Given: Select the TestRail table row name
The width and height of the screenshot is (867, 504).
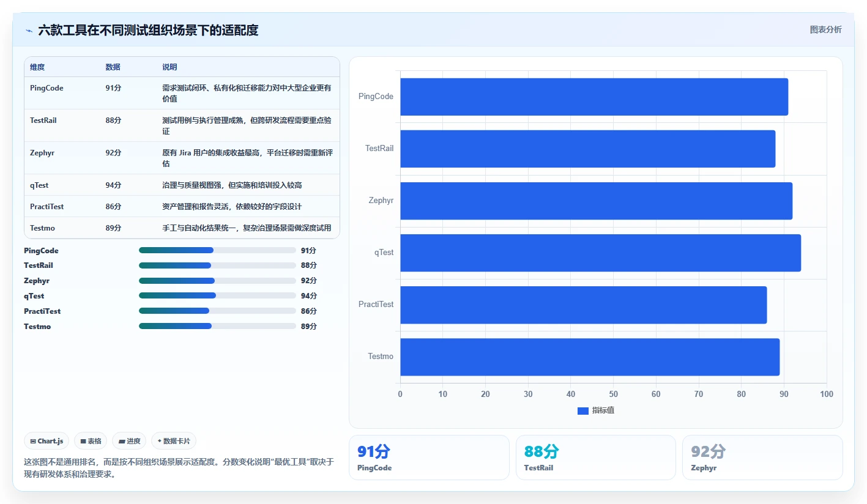Looking at the screenshot, I should click(x=43, y=120).
